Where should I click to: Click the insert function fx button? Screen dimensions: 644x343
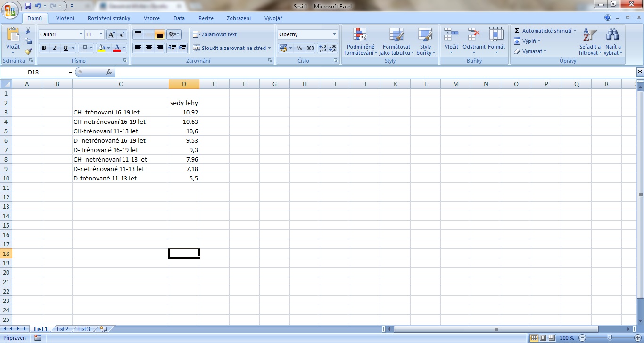pos(109,72)
